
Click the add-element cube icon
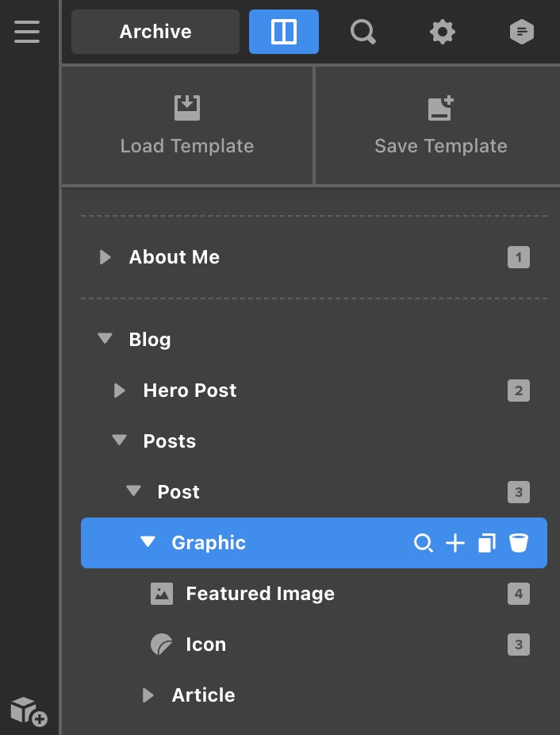(29, 711)
